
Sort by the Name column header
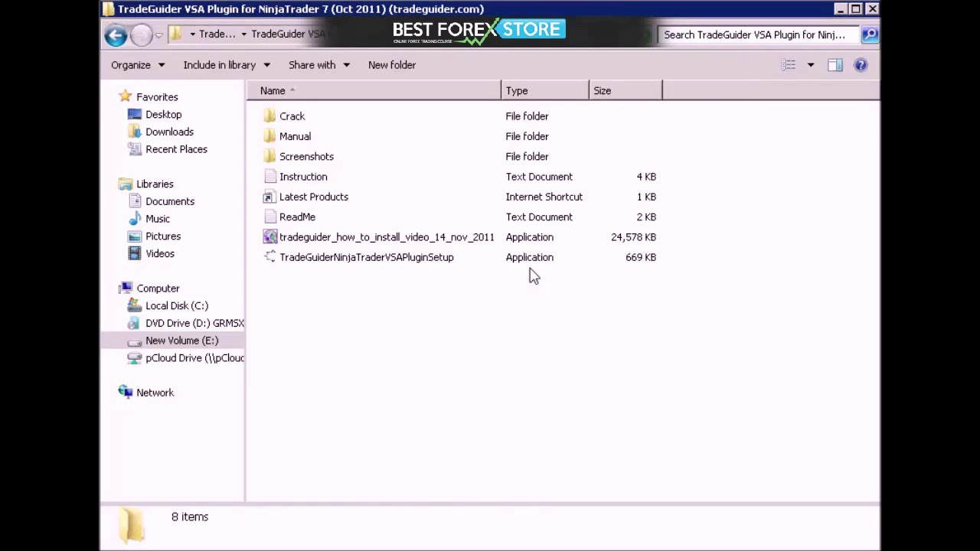374,91
